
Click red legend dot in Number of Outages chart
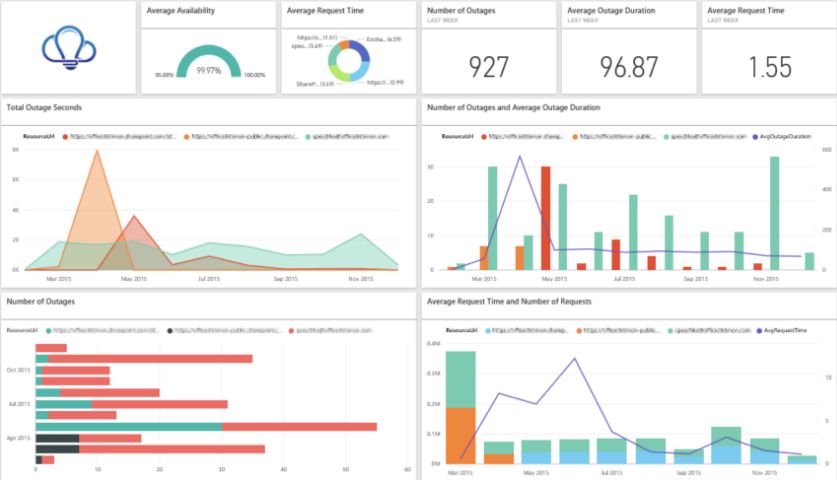[291, 331]
